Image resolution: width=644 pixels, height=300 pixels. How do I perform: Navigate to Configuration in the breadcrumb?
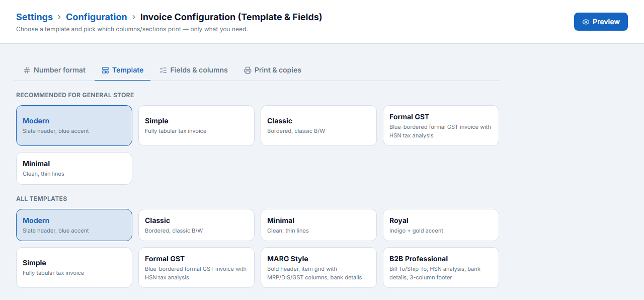click(97, 17)
